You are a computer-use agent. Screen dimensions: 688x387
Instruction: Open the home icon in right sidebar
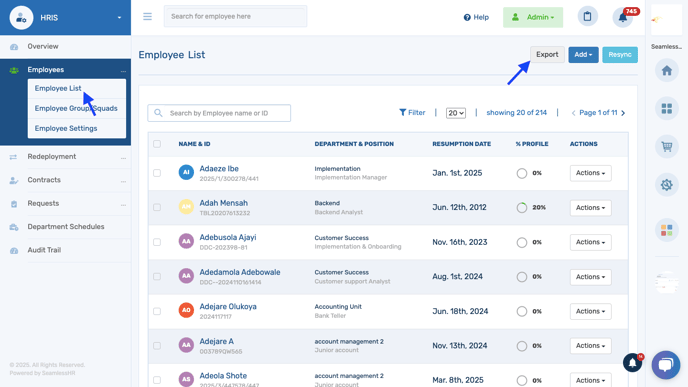666,70
